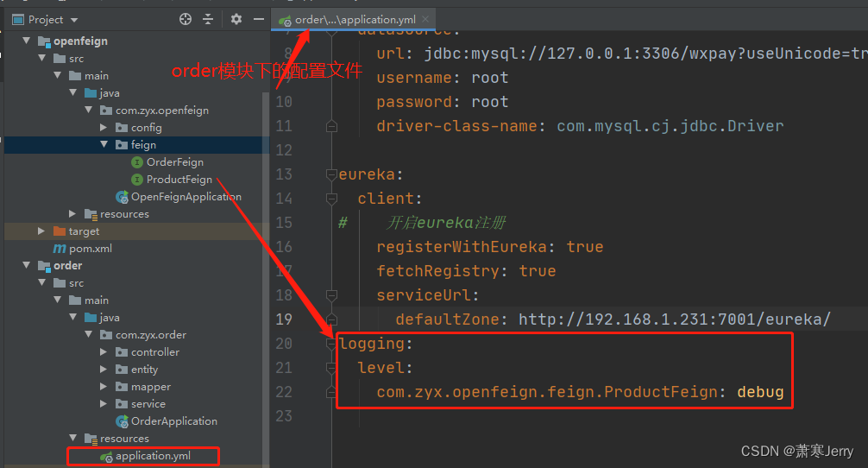Select the ProductFeign interface icon
The image size is (868, 468).
[x=136, y=180]
